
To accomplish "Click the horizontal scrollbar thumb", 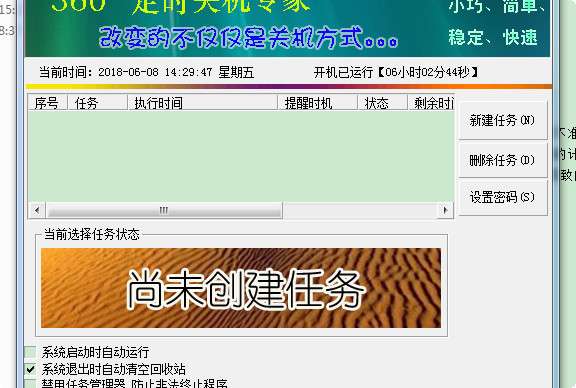I will (164, 210).
